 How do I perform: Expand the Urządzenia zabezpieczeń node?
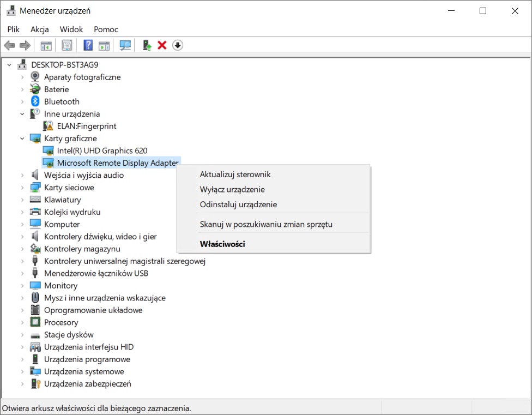coord(22,384)
